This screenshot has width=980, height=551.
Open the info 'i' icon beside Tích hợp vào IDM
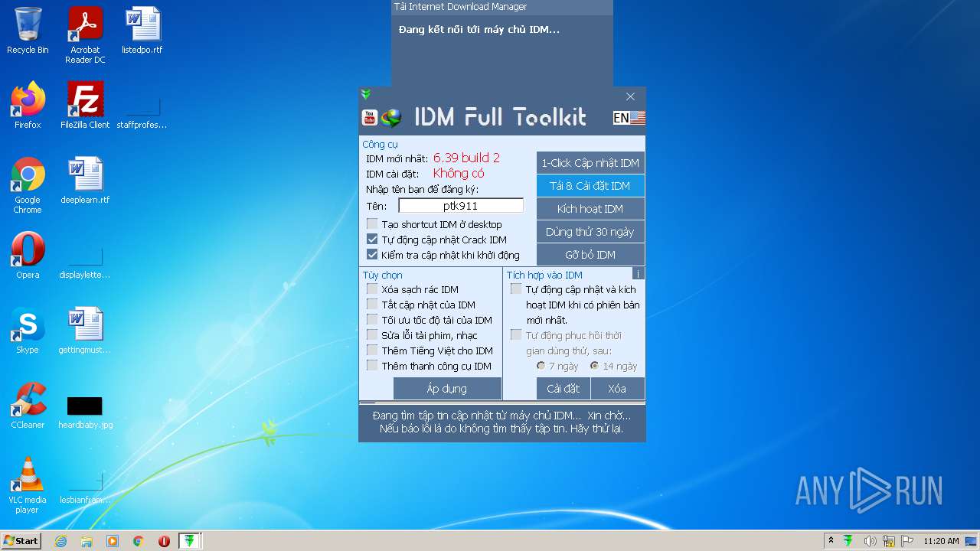pyautogui.click(x=639, y=273)
